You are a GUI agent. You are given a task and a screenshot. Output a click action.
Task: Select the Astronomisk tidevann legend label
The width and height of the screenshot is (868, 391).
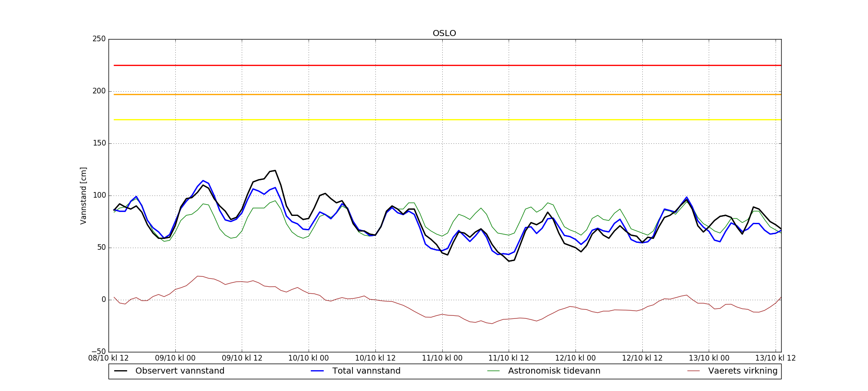[x=554, y=371]
